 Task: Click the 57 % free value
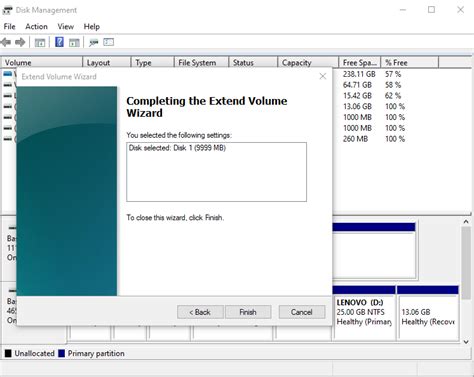pyautogui.click(x=393, y=74)
